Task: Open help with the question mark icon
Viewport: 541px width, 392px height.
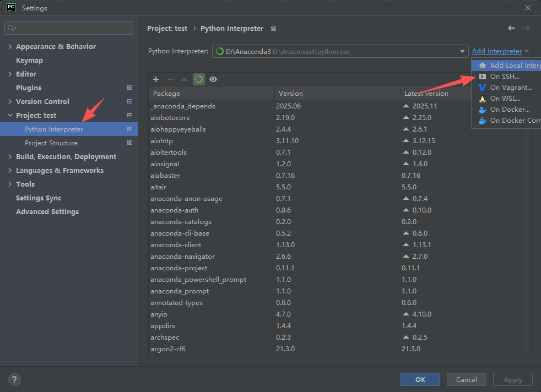Action: tap(15, 379)
